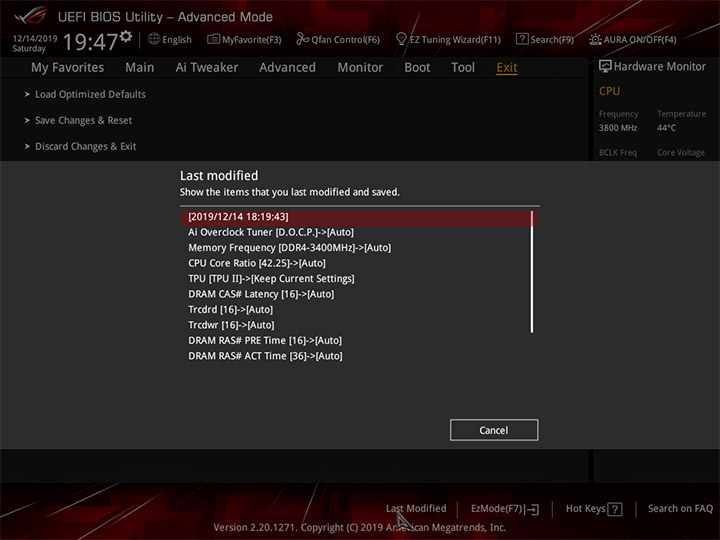Click the DRAM RAS# PRE Time entry
Viewport: 720px width, 540px height.
tap(265, 341)
